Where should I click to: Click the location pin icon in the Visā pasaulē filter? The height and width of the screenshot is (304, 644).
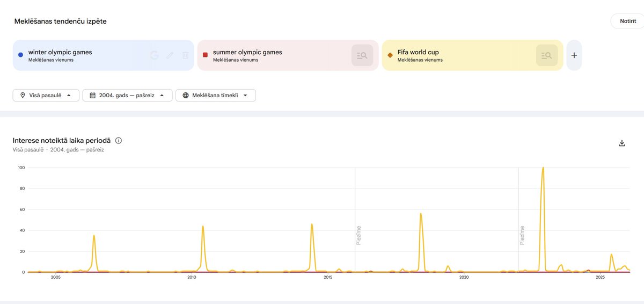pos(23,95)
